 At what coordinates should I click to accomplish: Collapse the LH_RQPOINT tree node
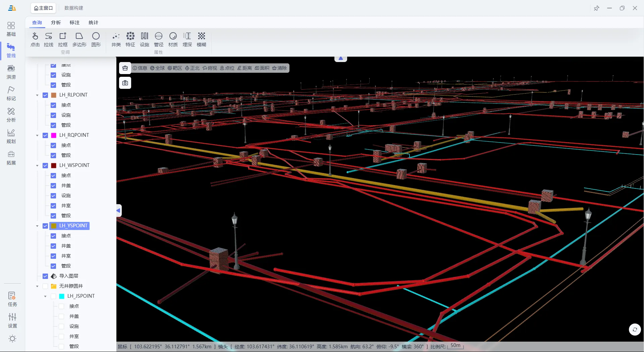(x=37, y=135)
